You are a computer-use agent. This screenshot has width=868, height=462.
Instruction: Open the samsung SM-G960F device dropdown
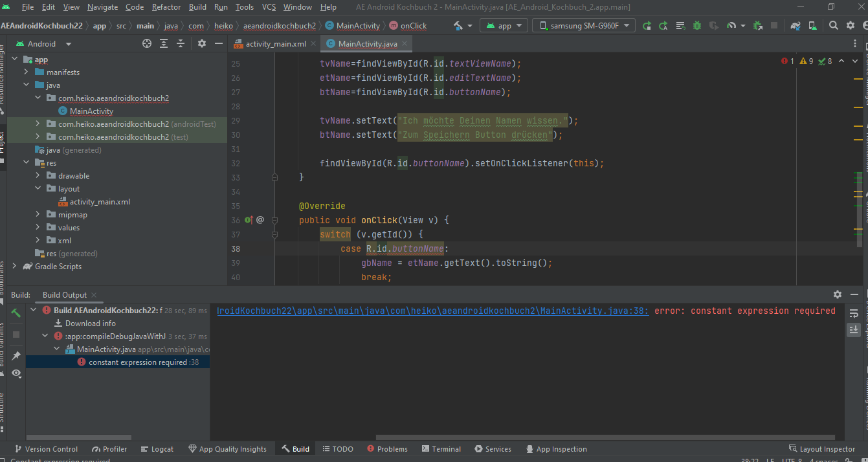[584, 26]
